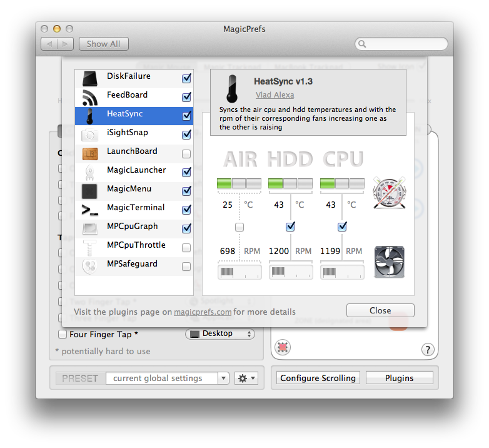Click the MagicTerminal prompt icon
This screenshot has height=448, width=489.
(x=90, y=210)
